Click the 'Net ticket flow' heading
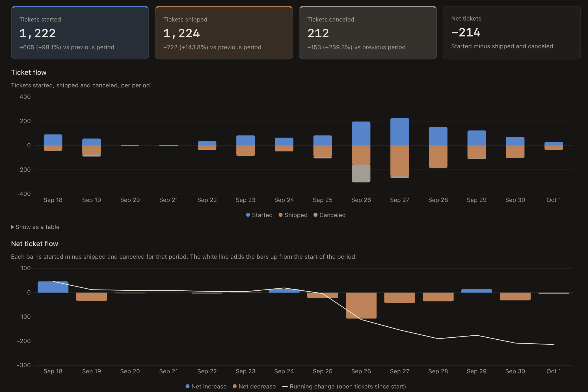Viewport: 588px width, 392px height. coord(34,244)
